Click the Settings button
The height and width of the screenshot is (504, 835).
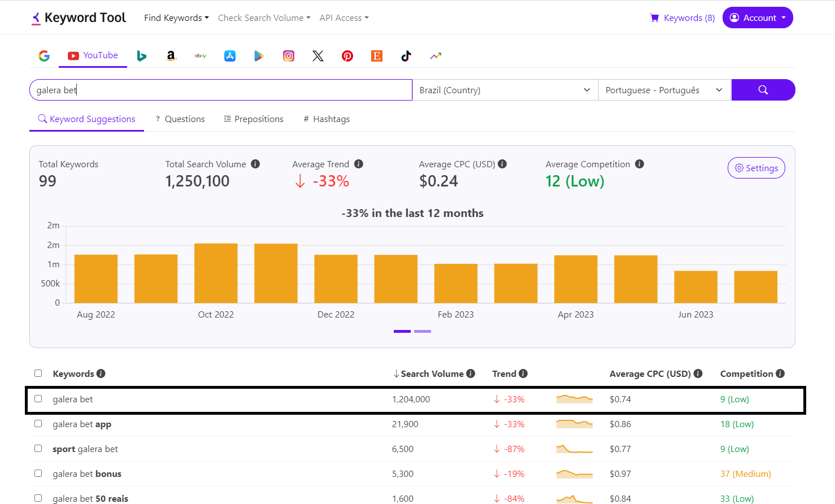(x=756, y=168)
